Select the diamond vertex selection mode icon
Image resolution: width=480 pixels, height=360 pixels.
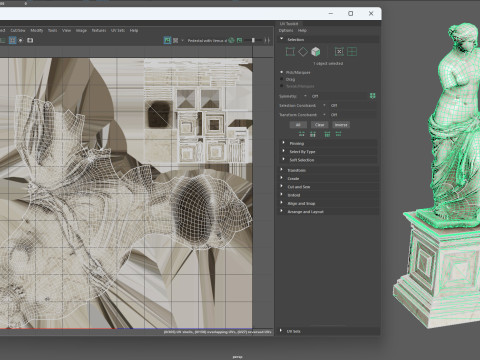coord(303,52)
